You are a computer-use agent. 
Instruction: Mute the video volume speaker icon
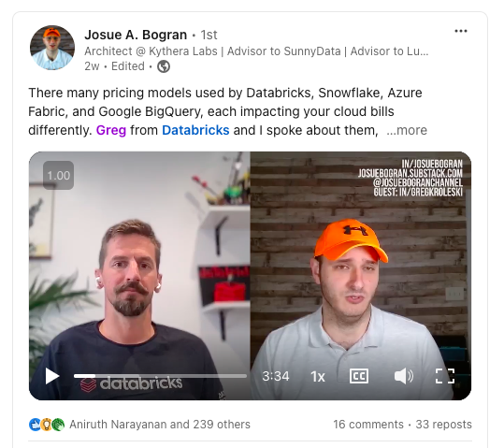pyautogui.click(x=404, y=376)
